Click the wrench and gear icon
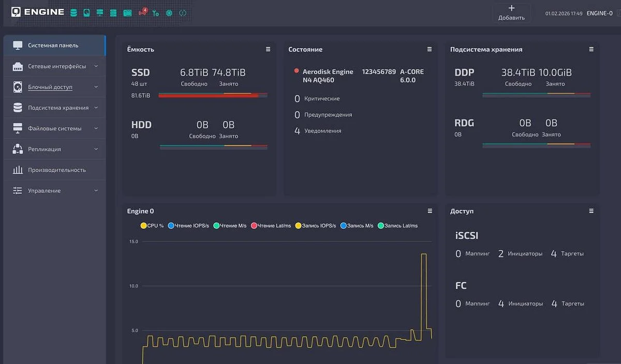621x364 pixels. 155,13
